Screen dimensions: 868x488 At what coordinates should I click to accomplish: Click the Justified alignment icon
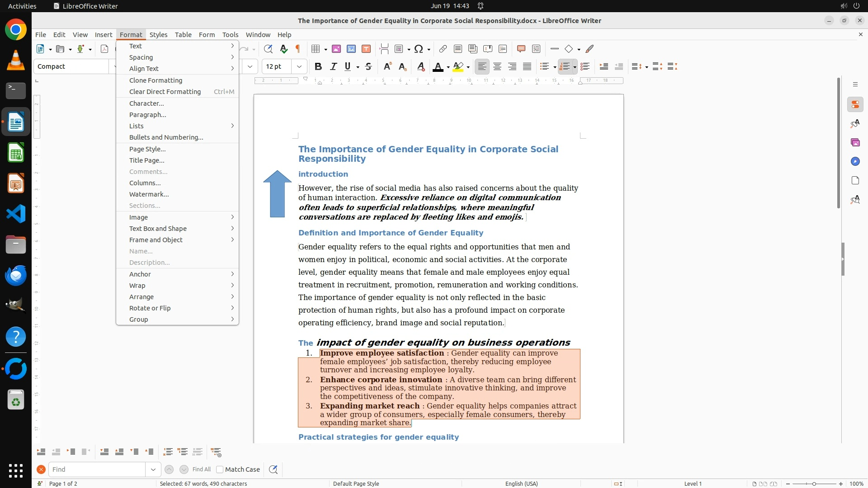(x=527, y=66)
